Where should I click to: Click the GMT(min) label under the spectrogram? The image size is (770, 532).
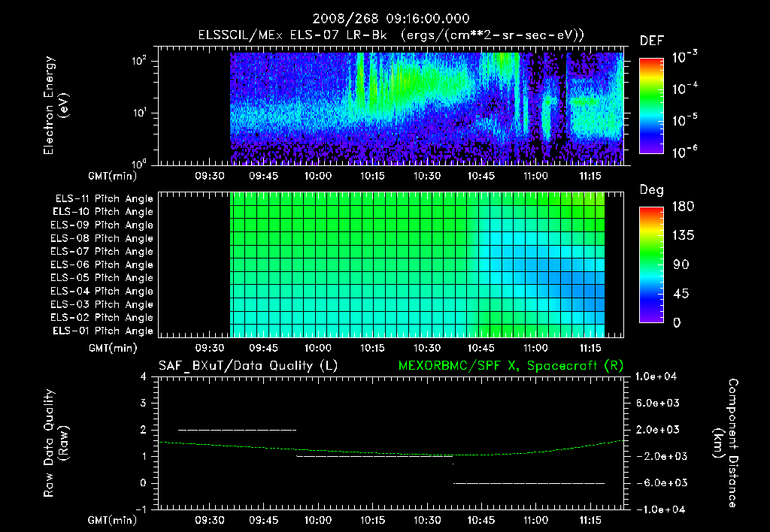click(113, 176)
